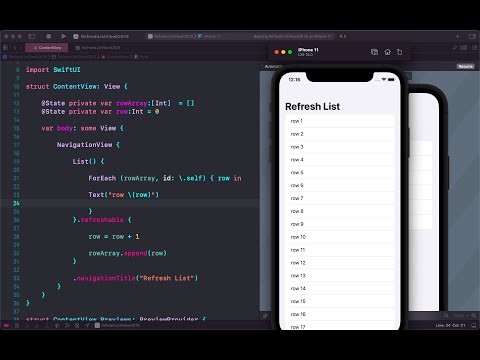Toggle debug area button bottom right

click(474, 325)
